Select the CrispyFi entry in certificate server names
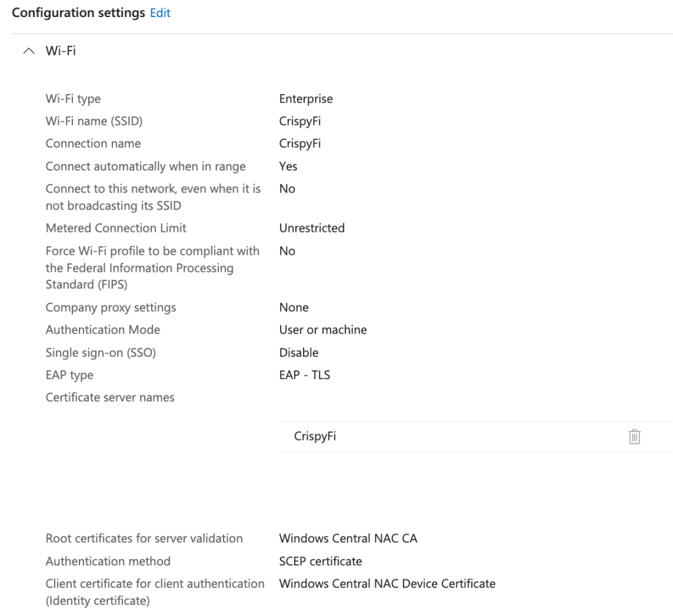 (x=315, y=436)
